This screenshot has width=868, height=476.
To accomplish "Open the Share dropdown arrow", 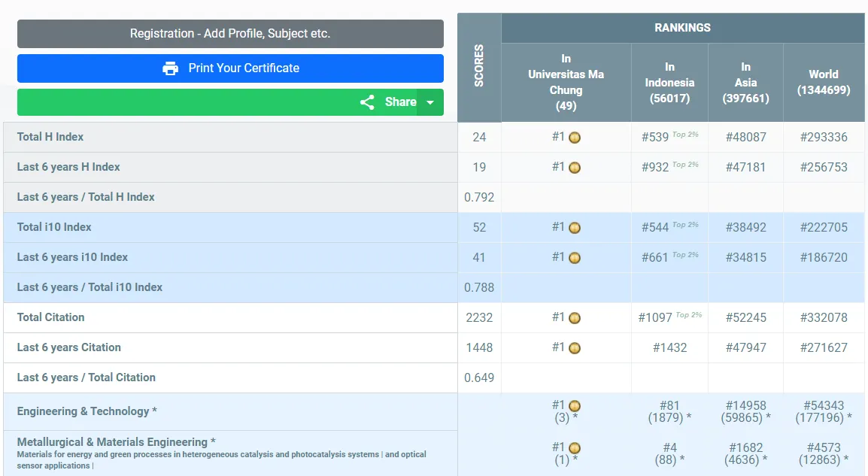I will click(x=430, y=102).
